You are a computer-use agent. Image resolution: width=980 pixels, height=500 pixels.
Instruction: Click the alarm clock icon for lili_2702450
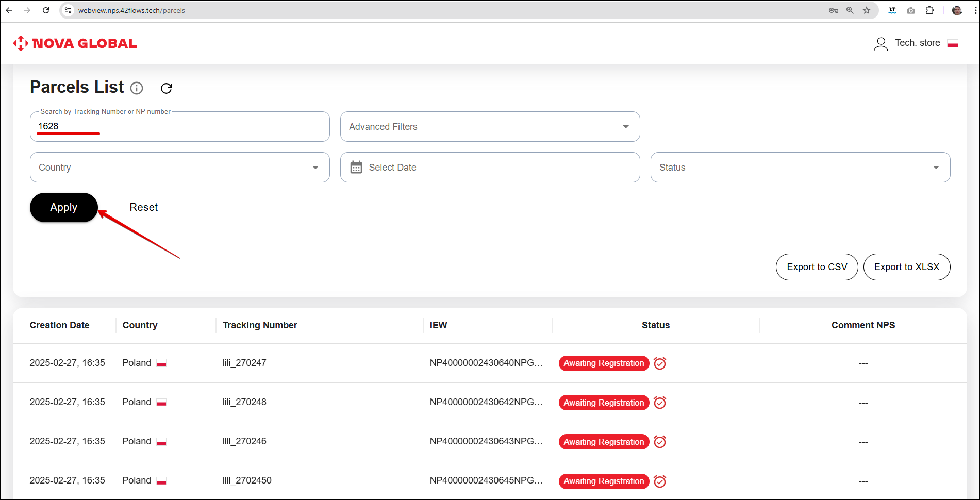pos(659,481)
